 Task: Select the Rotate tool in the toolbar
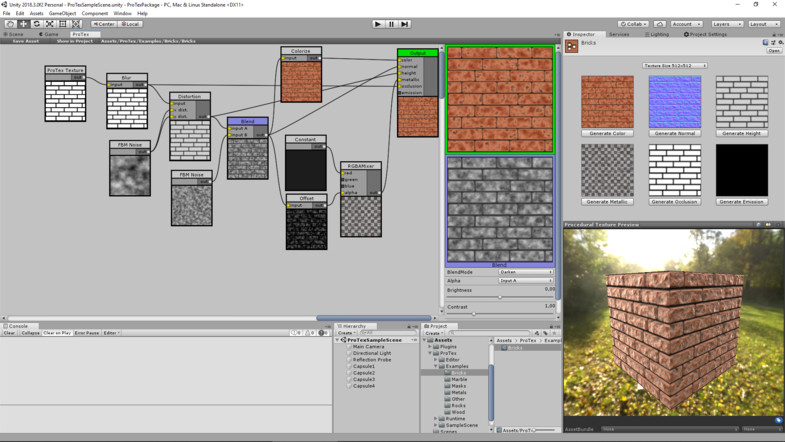(x=37, y=24)
